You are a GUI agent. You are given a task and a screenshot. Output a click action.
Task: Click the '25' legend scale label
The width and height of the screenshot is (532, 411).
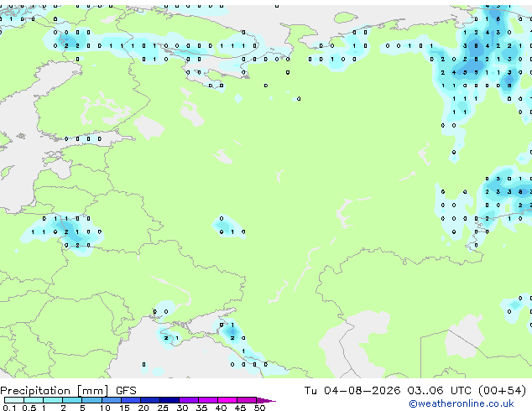click(163, 408)
